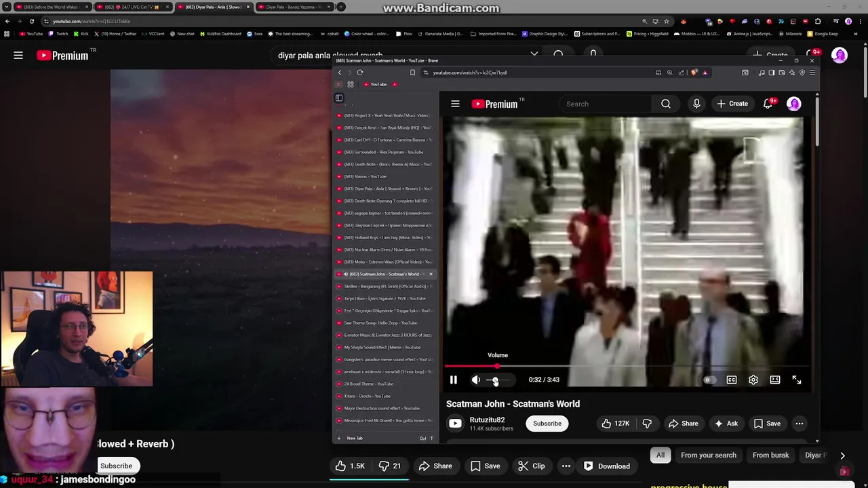Clip the Diyar Pala video
Image resolution: width=868 pixels, height=488 pixels.
[532, 466]
